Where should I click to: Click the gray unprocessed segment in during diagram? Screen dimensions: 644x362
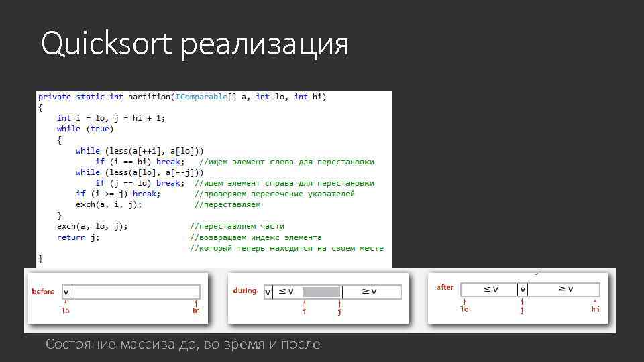[x=321, y=292]
